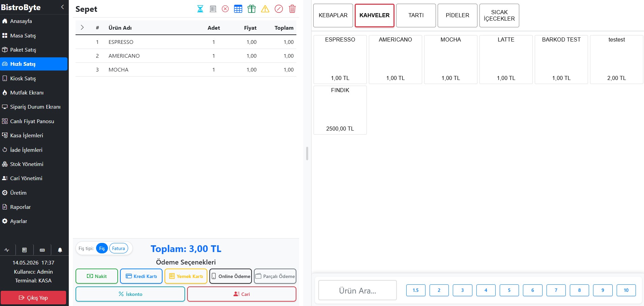Select AMERICANO row in cart

(x=186, y=56)
